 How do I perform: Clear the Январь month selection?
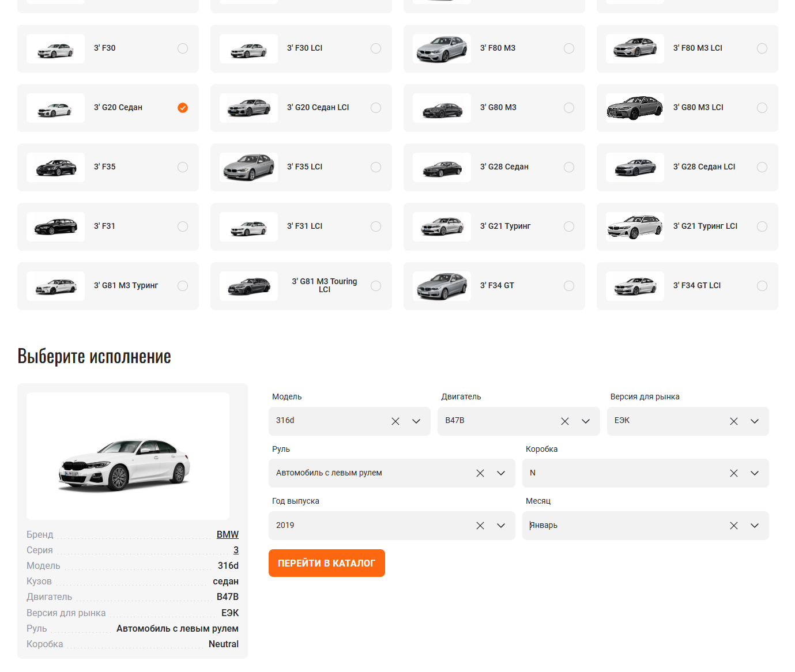(734, 526)
